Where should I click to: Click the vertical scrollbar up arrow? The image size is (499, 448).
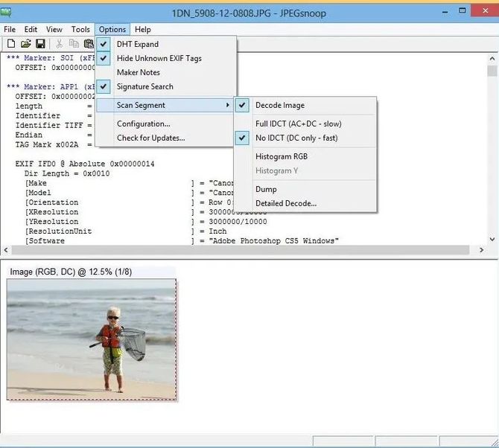pyautogui.click(x=492, y=59)
